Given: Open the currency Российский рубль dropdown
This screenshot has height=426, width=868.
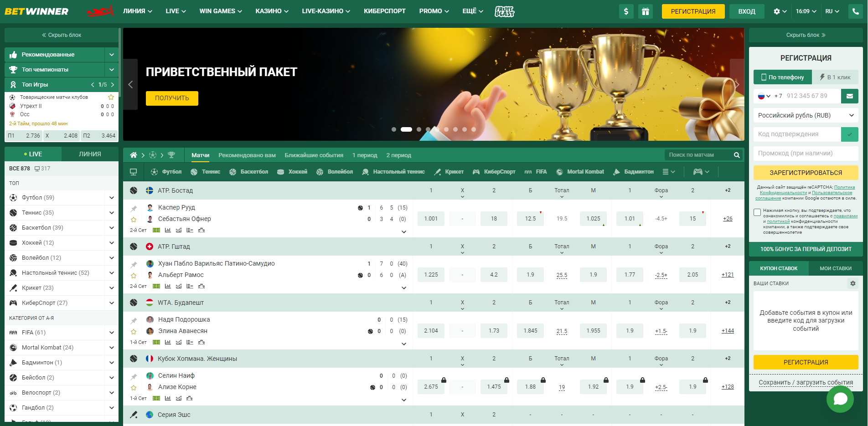Looking at the screenshot, I should click(x=806, y=115).
